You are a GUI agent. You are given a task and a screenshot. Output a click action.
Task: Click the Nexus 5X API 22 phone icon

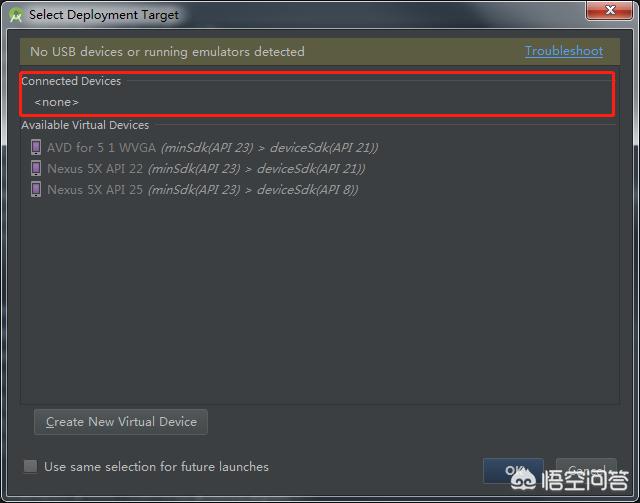click(36, 168)
